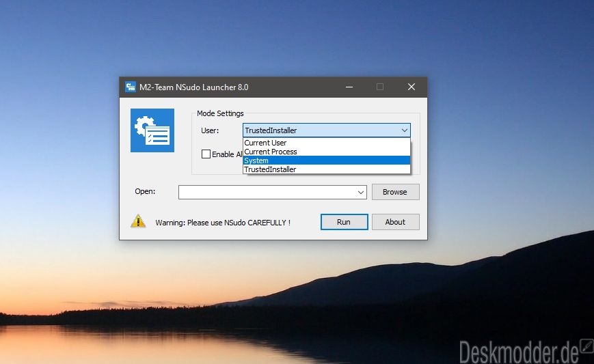Image resolution: width=594 pixels, height=364 pixels.
Task: Click the NSudo gear logo image
Action: coord(152,130)
